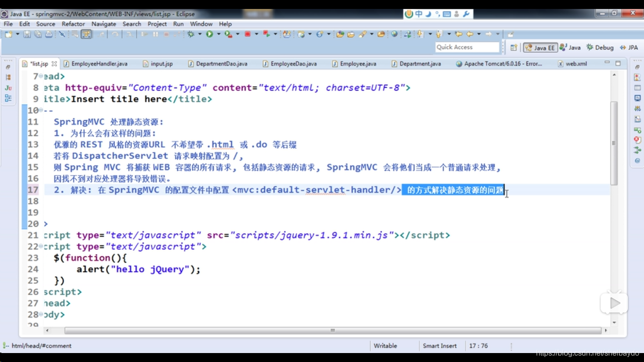Open the Window menu
The height and width of the screenshot is (362, 644).
click(x=201, y=24)
